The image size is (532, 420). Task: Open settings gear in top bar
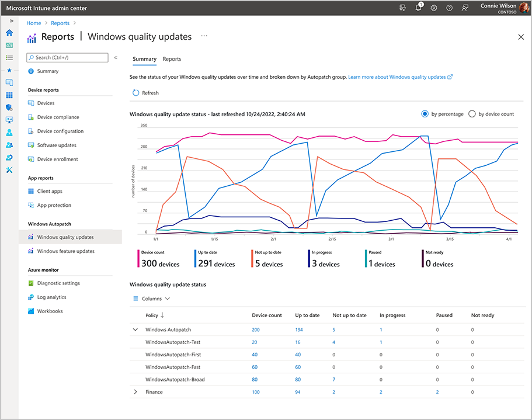coord(434,8)
